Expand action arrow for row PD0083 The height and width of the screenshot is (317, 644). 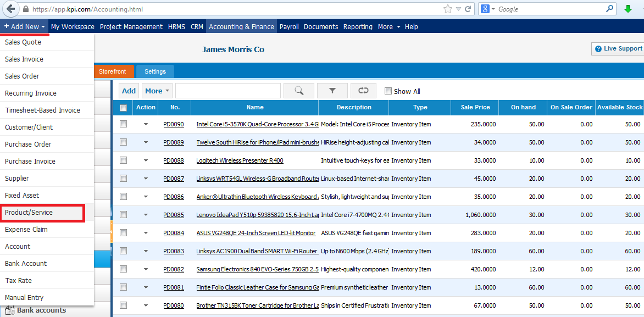146,251
